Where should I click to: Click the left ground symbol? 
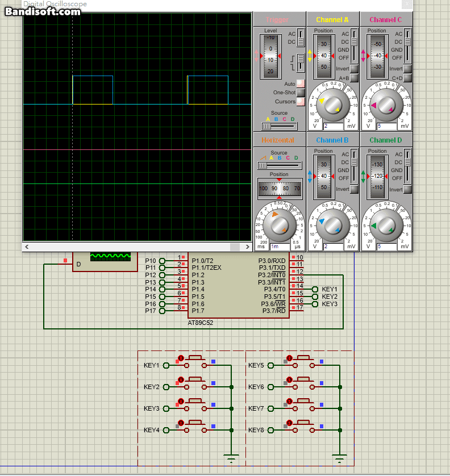pos(231,458)
